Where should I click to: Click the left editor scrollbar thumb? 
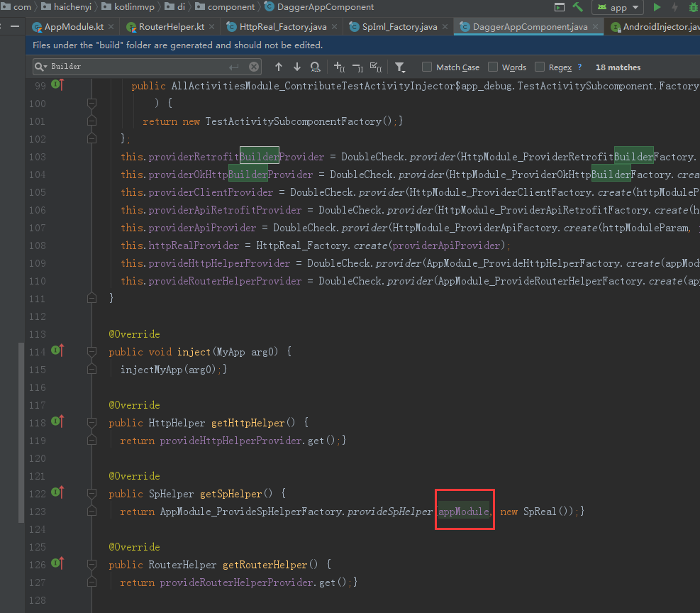(21, 432)
